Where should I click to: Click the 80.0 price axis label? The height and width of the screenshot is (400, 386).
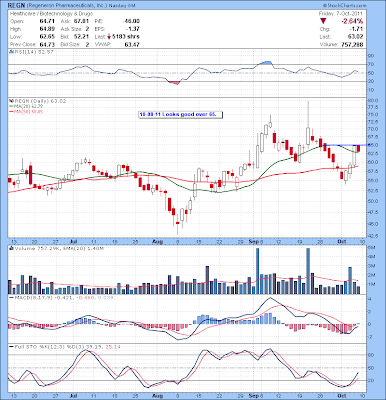coord(374,100)
